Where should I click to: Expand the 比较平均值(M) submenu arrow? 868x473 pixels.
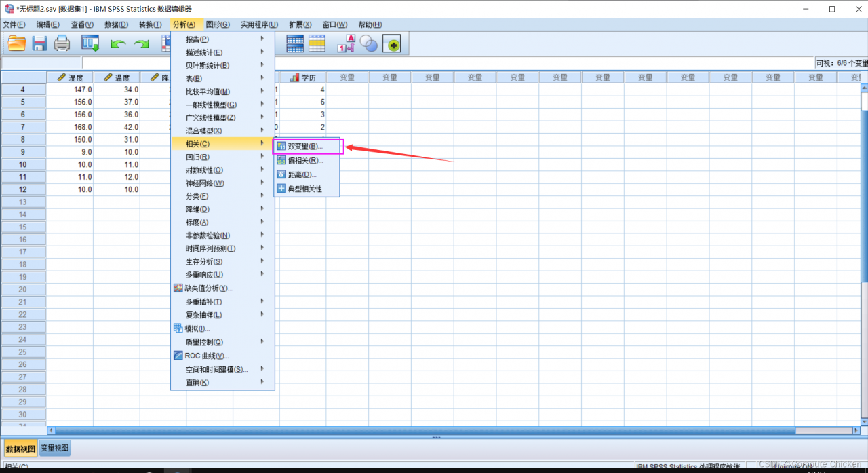262,92
